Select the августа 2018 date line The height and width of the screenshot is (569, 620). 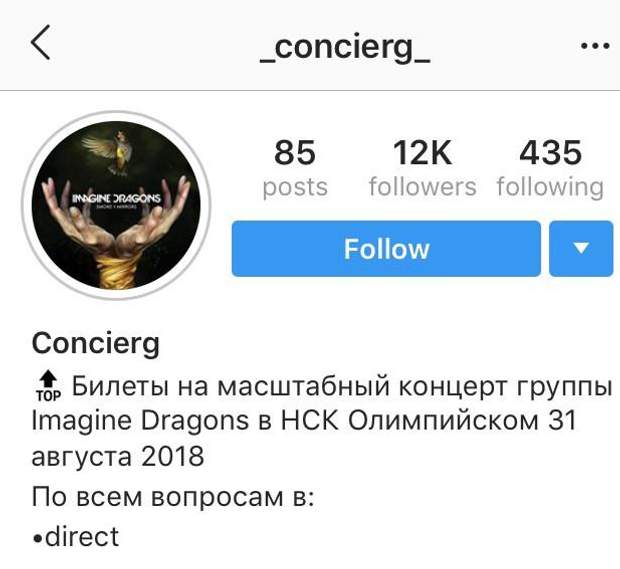[x=118, y=456]
